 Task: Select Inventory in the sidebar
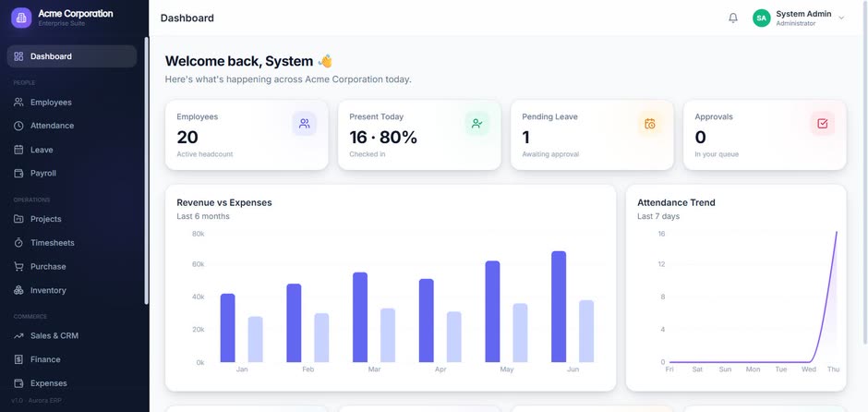[72, 290]
